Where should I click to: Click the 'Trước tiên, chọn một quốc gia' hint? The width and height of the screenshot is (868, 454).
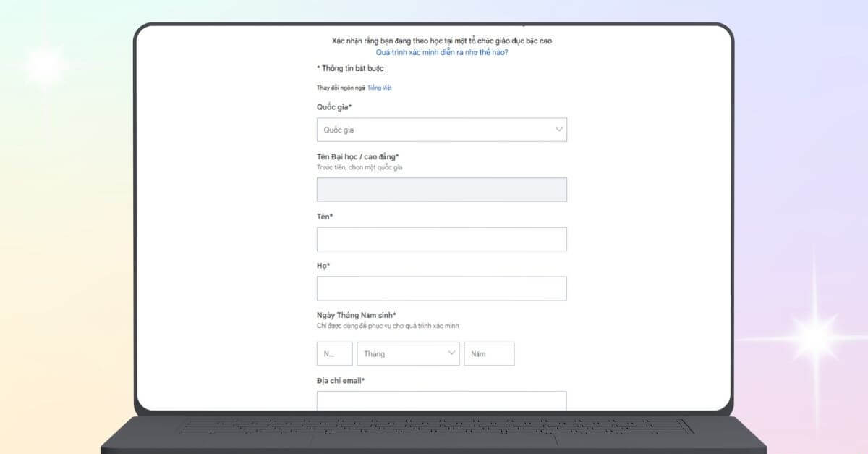359,167
